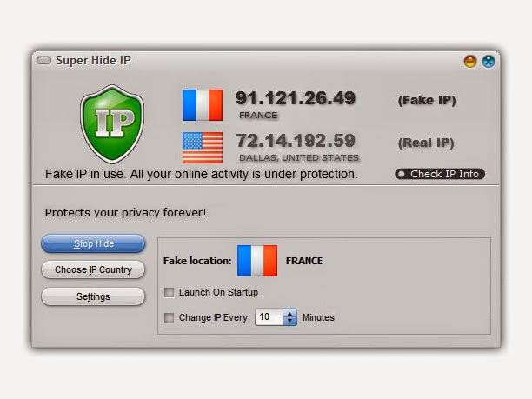Click the pill icon left of title
Viewport: 532px width, 399px height.
pyautogui.click(x=43, y=60)
